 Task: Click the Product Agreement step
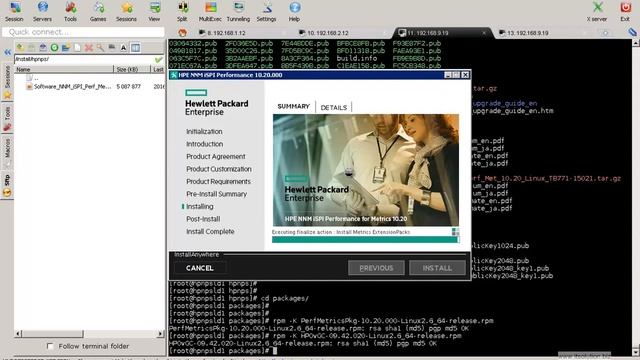tap(216, 156)
